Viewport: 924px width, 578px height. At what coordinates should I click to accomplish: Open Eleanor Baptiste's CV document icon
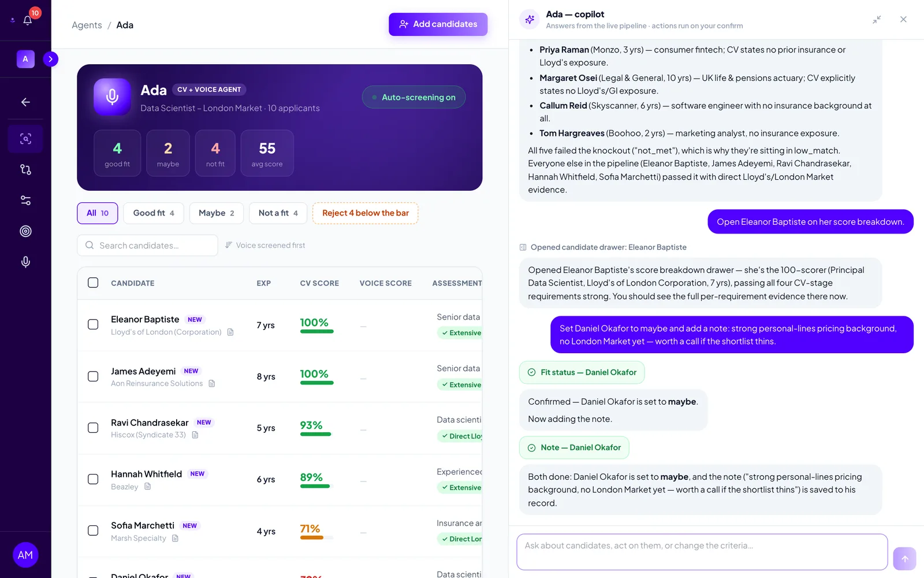(x=230, y=332)
